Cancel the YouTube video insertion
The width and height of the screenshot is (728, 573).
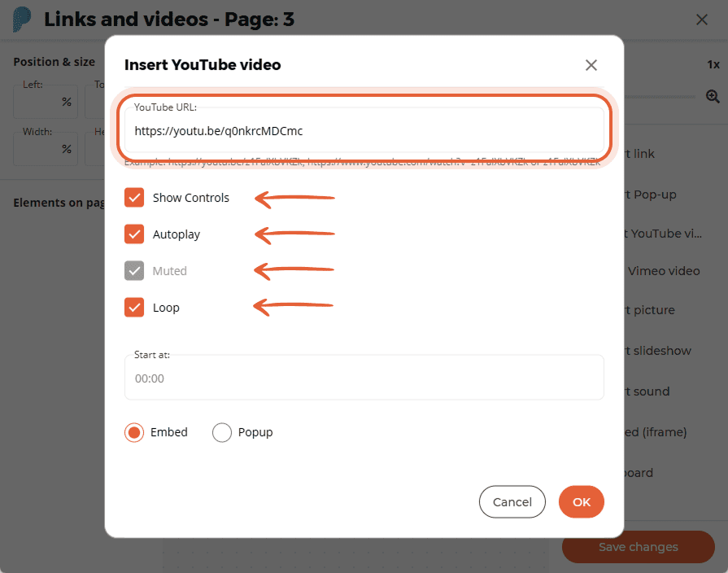[512, 502]
